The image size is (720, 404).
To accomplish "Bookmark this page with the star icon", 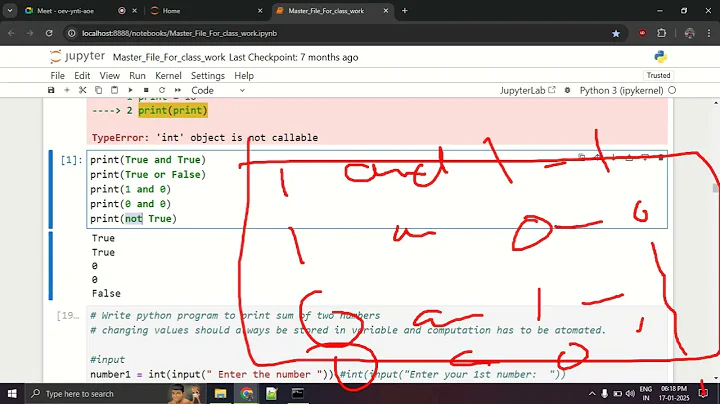I will click(x=616, y=34).
